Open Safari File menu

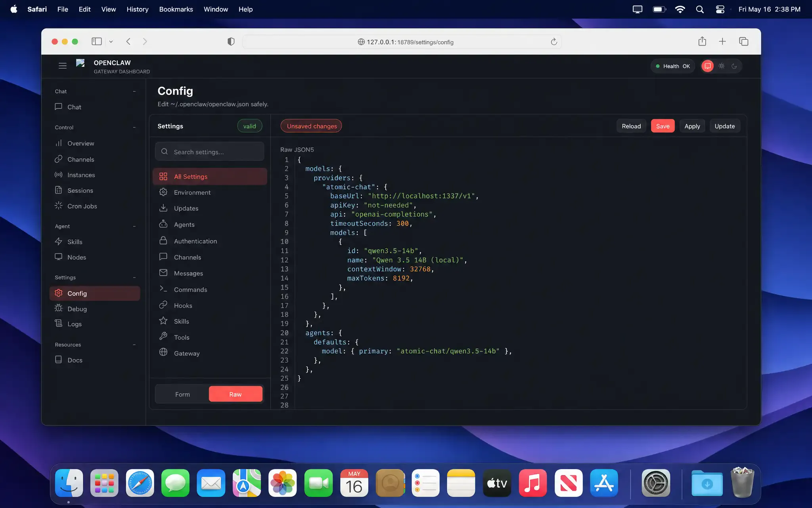pos(63,9)
